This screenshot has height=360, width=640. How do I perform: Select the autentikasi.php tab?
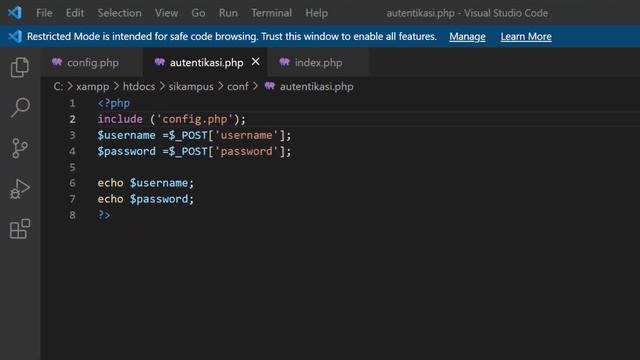click(x=205, y=62)
